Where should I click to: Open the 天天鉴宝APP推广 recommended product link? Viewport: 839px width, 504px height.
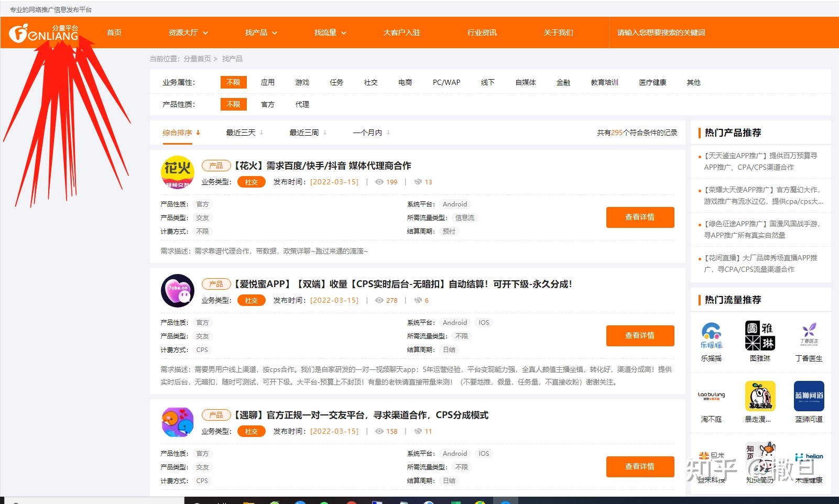click(x=760, y=161)
